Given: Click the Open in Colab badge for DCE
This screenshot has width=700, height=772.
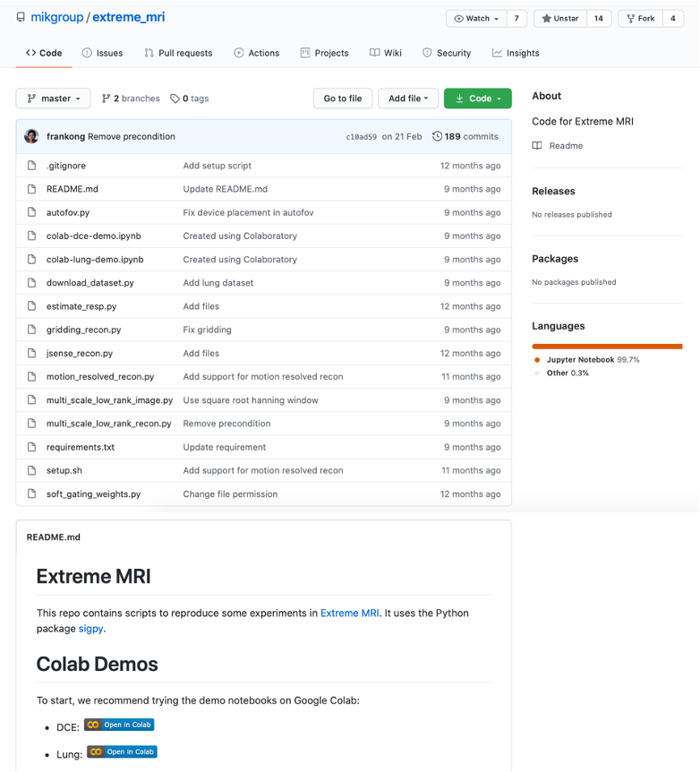Looking at the screenshot, I should tap(119, 725).
